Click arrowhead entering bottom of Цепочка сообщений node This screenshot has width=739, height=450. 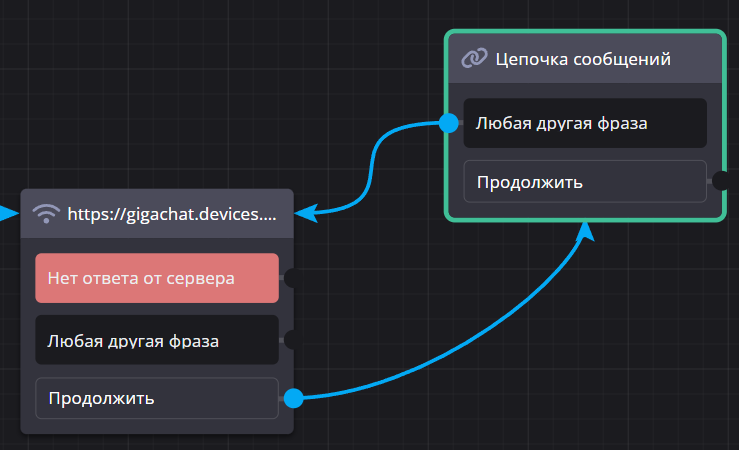click(585, 232)
